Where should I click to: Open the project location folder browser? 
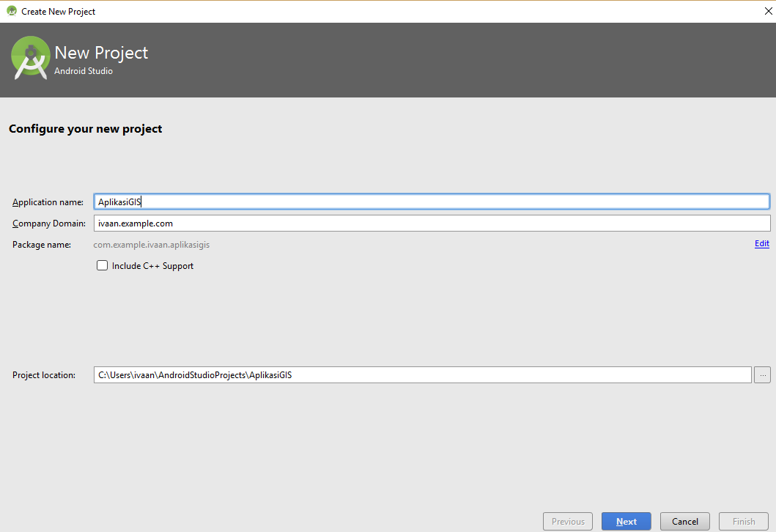[762, 374]
